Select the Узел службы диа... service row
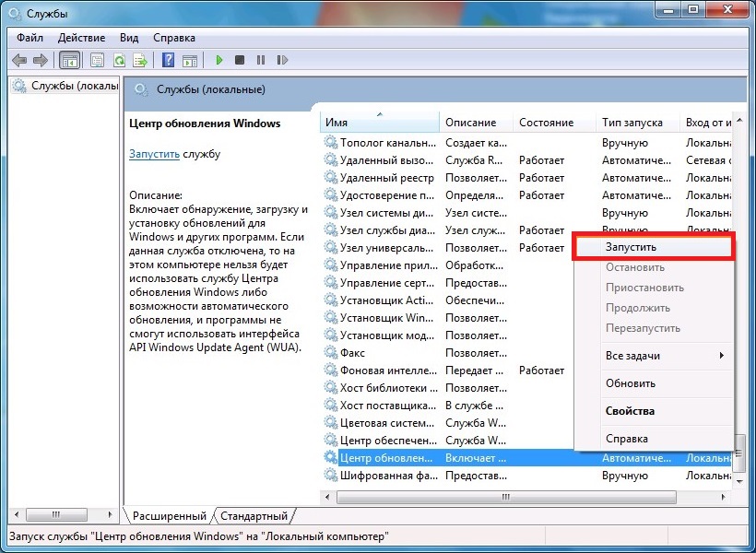Image resolution: width=756 pixels, height=553 pixels. [x=447, y=230]
